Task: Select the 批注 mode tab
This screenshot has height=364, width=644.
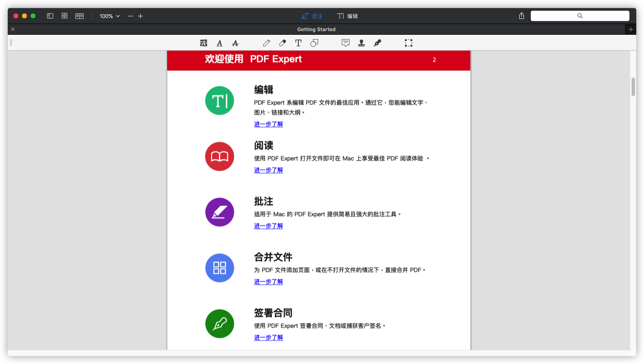Action: (x=312, y=16)
